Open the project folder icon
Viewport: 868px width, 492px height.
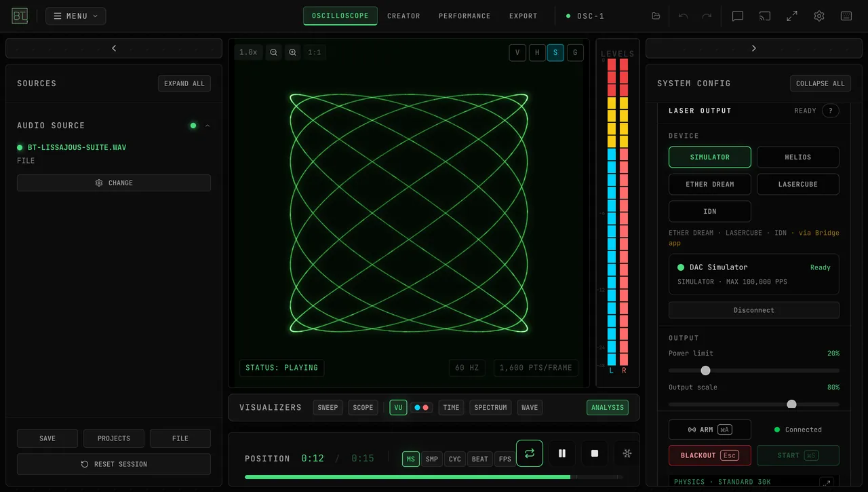click(x=656, y=16)
